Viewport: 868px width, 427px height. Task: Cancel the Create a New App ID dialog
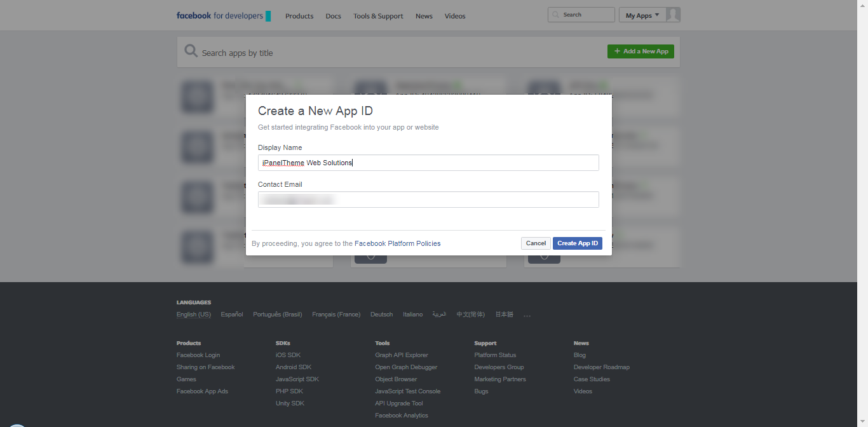536,243
